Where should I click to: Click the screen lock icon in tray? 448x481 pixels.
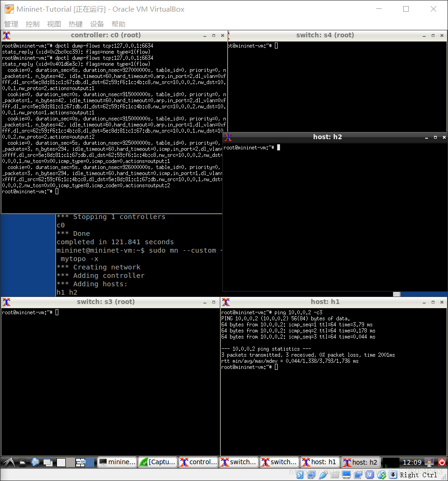tap(430, 462)
